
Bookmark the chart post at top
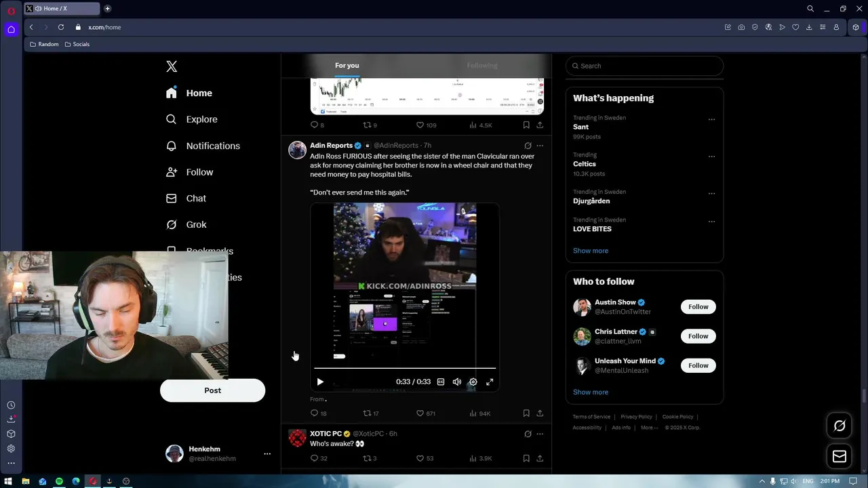pos(526,125)
